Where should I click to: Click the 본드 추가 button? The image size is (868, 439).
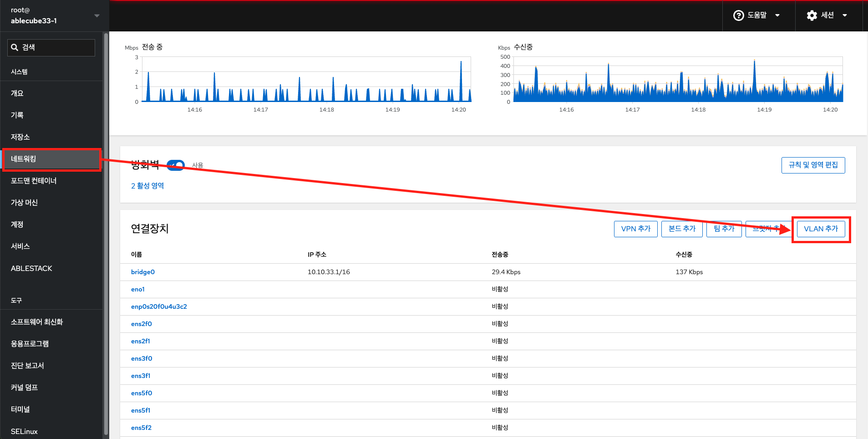682,229
